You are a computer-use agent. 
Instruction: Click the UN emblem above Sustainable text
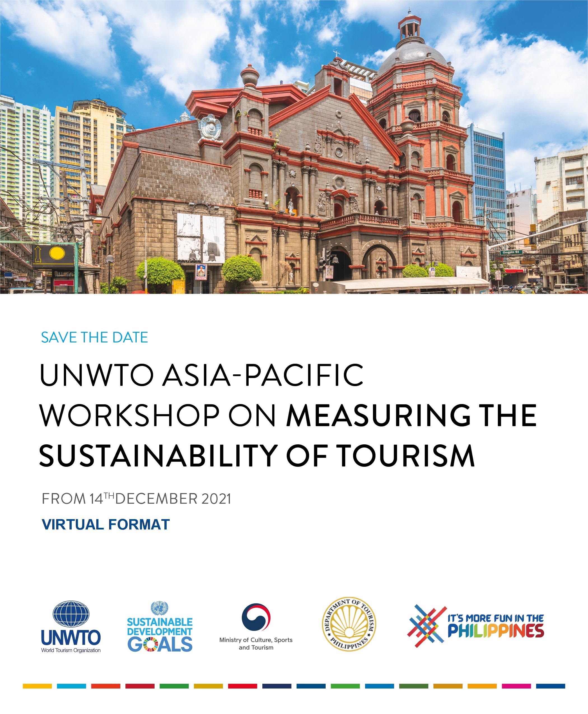[x=160, y=608]
